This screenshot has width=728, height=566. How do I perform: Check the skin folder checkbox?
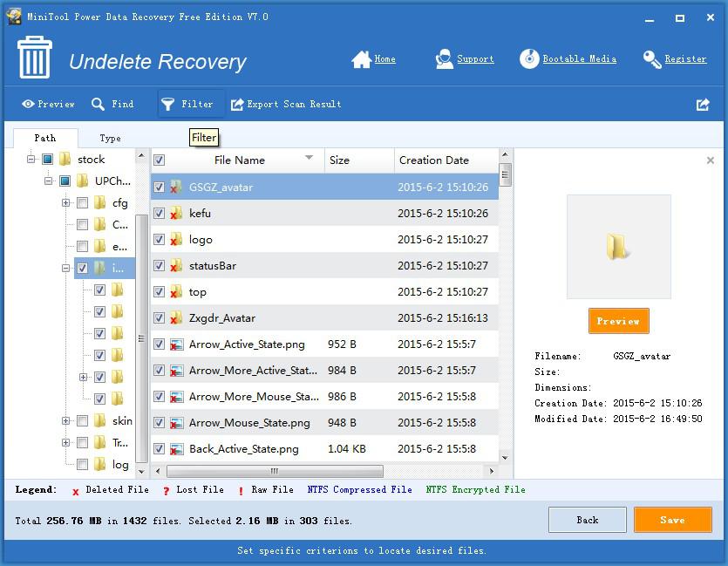click(x=82, y=420)
